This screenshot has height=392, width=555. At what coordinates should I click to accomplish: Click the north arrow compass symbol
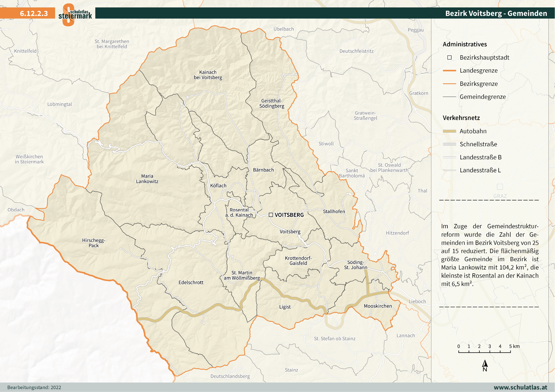(x=485, y=365)
